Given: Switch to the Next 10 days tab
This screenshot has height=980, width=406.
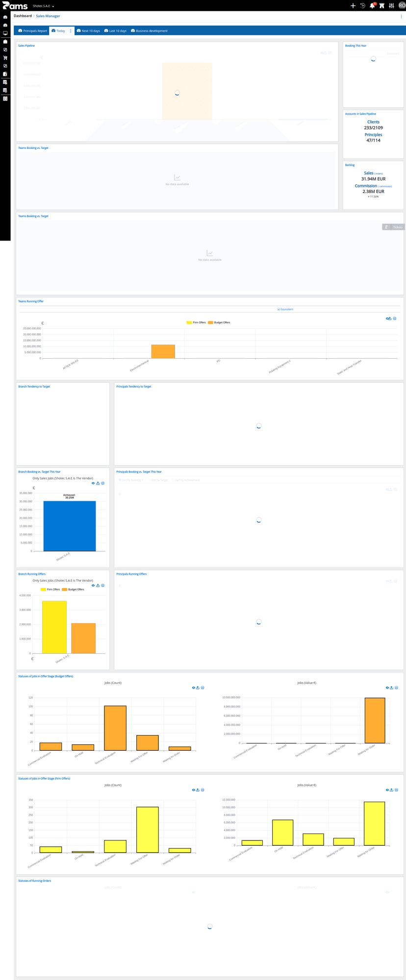Looking at the screenshot, I should coord(88,31).
